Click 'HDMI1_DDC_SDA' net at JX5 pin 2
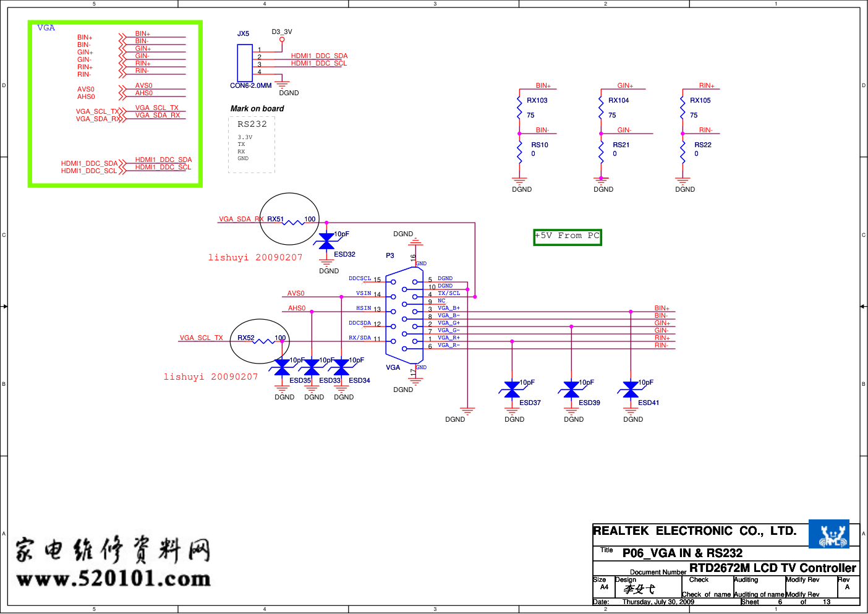 coord(320,56)
